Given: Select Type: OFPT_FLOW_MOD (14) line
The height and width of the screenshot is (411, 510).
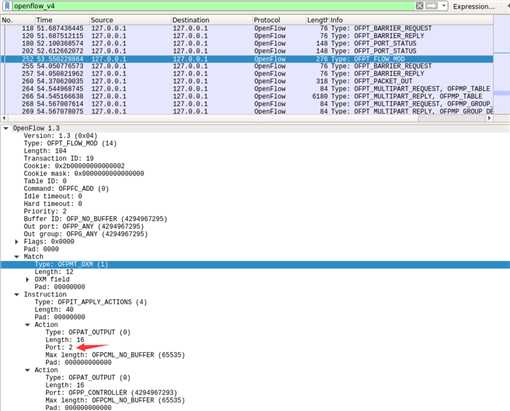Looking at the screenshot, I should (70, 143).
